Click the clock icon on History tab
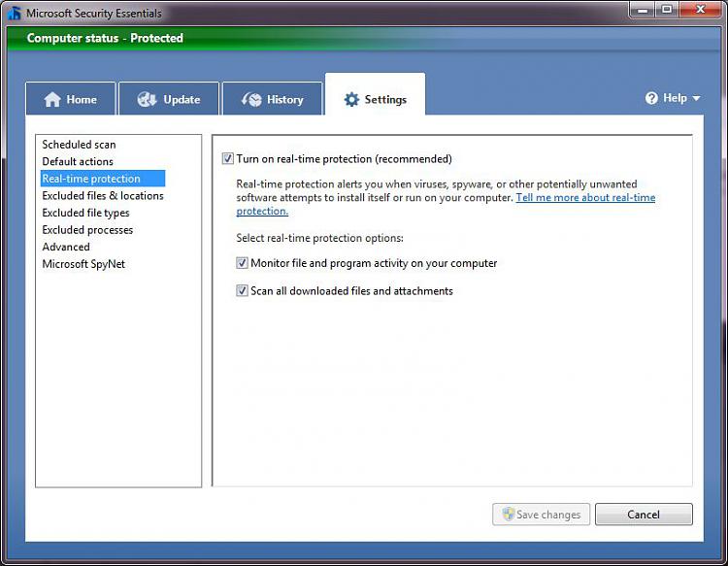The height and width of the screenshot is (566, 728). pos(251,99)
